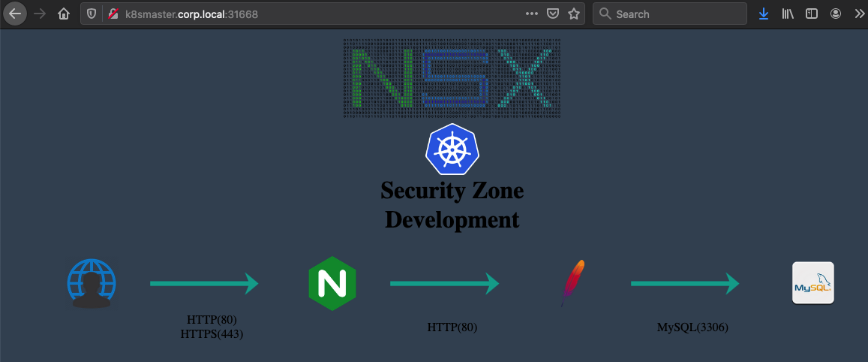Click the NSX binary logo image
The height and width of the screenshot is (362, 868).
(x=452, y=78)
